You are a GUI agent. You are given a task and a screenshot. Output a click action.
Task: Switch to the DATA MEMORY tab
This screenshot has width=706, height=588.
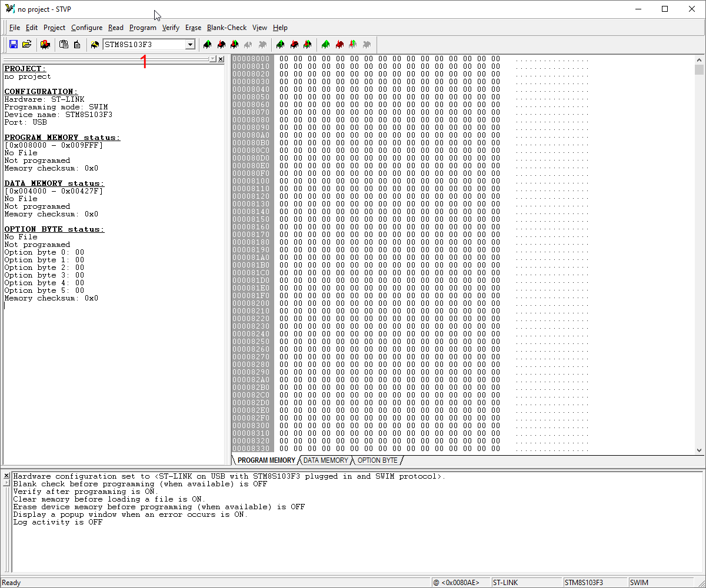pyautogui.click(x=325, y=460)
